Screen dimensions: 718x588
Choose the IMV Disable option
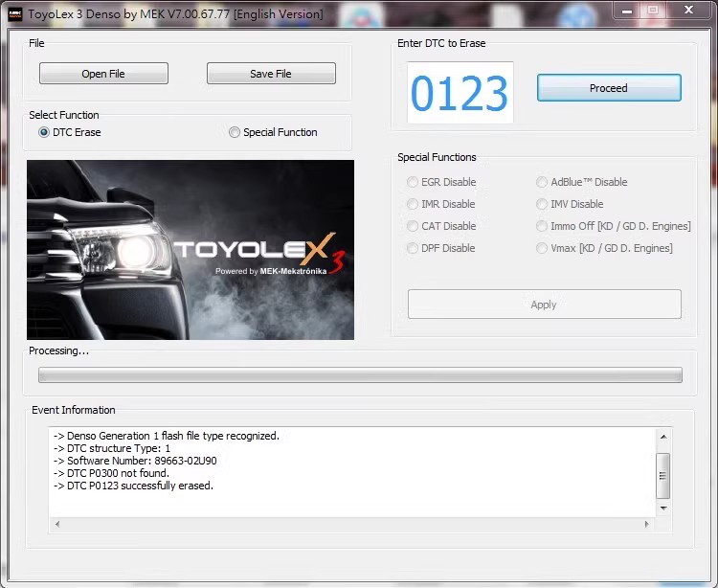(570, 204)
